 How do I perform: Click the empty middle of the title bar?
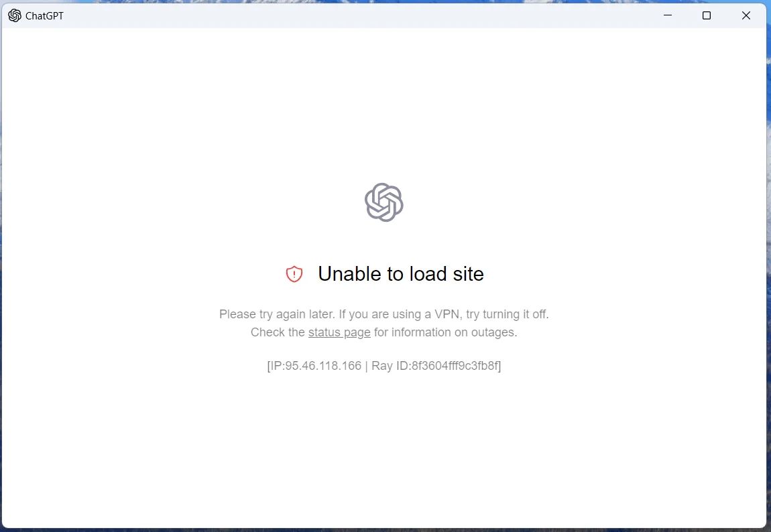pyautogui.click(x=354, y=15)
